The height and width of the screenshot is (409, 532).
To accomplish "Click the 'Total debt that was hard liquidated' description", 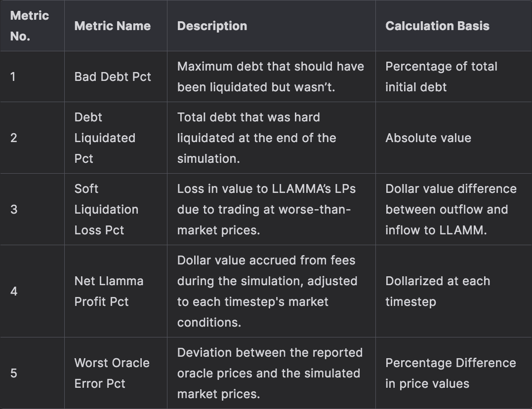I will tap(256, 138).
